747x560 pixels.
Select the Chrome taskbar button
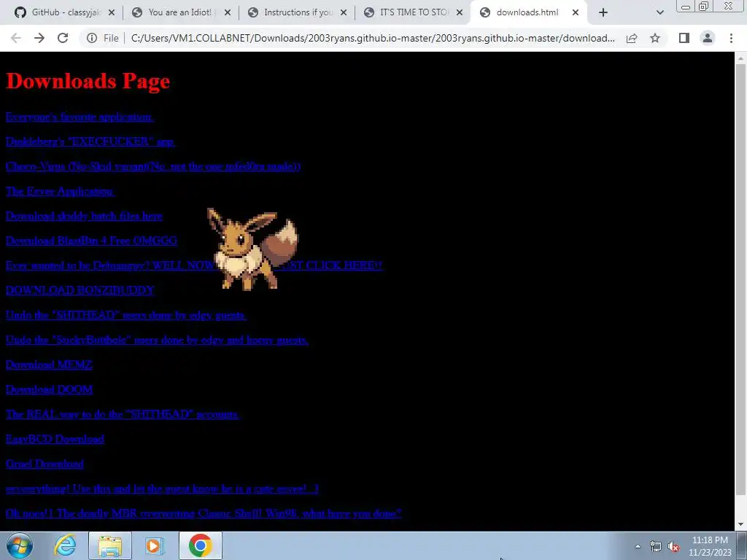tap(200, 545)
